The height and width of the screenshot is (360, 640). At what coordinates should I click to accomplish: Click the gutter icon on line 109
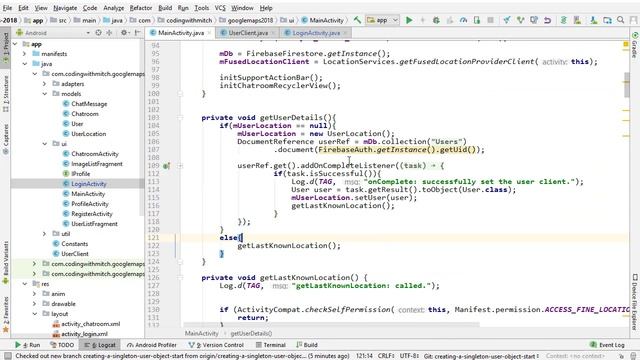(167, 166)
